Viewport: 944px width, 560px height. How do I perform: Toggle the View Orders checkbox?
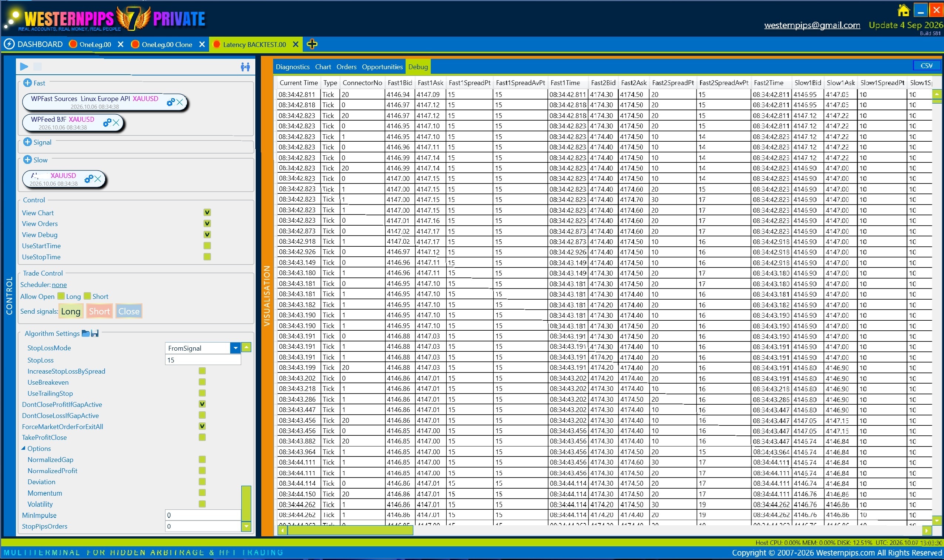tap(207, 223)
